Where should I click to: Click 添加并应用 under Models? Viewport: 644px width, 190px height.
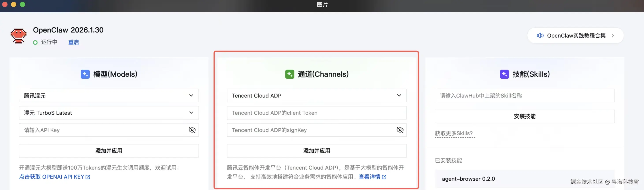point(109,151)
